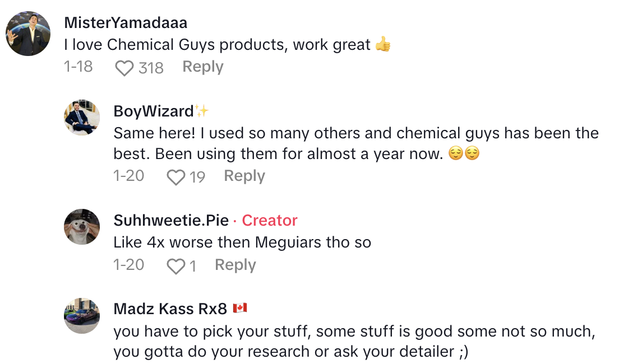Screen dimensions: 619x364
Task: Open Madz Kass Rx8's car avatar
Action: click(82, 315)
